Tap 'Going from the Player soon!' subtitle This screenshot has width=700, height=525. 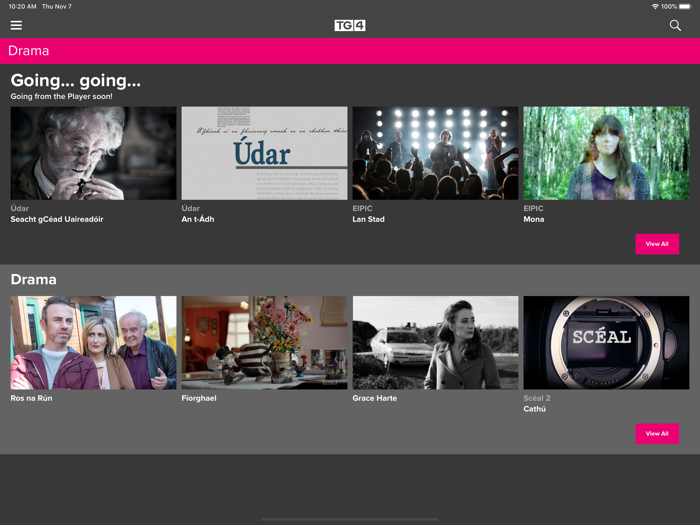click(62, 96)
